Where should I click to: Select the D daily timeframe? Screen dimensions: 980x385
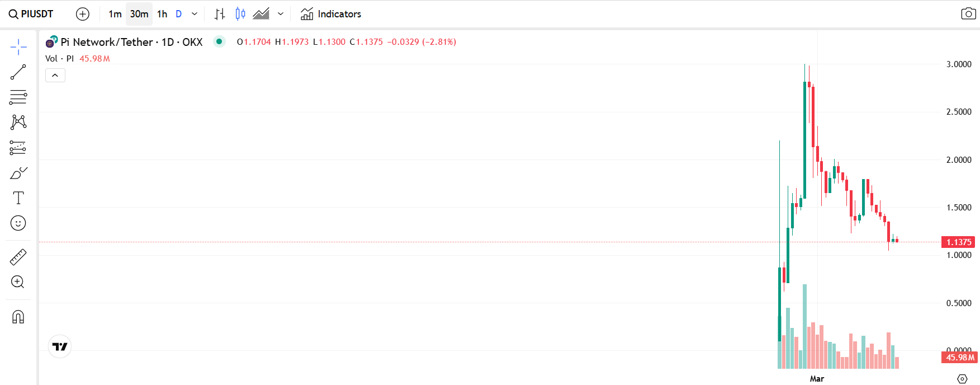click(x=179, y=14)
